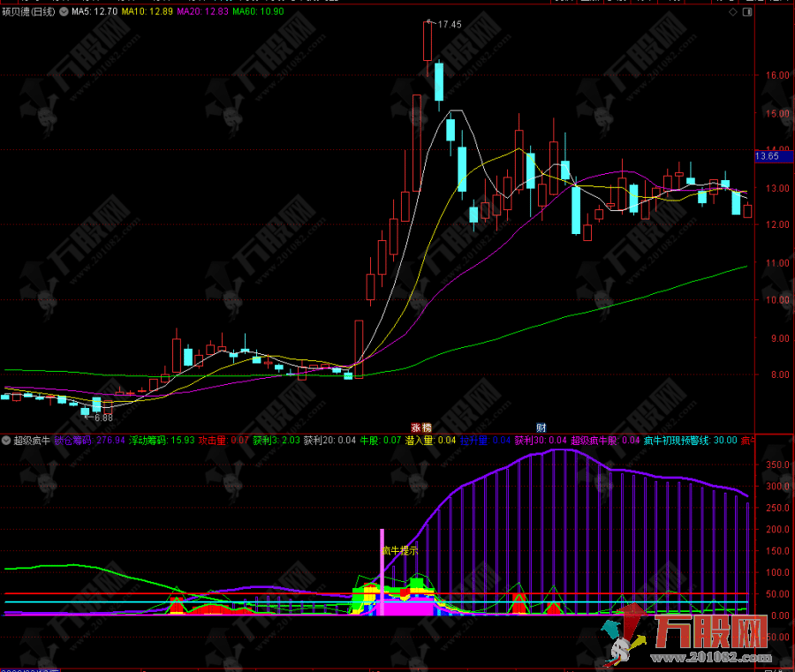795x672 pixels.
Task: Click the 浮动筹码: 15.93 value
Action: click(x=162, y=441)
